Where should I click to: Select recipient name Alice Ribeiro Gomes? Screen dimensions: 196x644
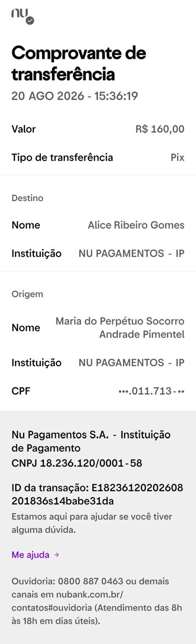[136, 225]
